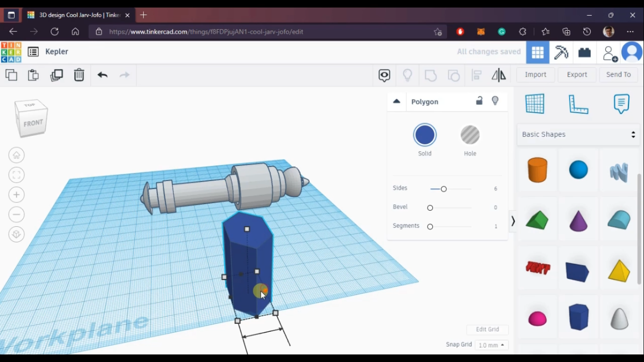This screenshot has height=362, width=644.
Task: Switch to 3D design grid view
Action: (x=537, y=52)
